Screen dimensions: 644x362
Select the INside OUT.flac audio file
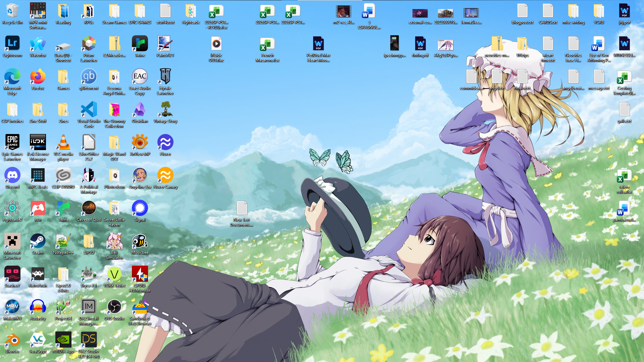tap(216, 49)
